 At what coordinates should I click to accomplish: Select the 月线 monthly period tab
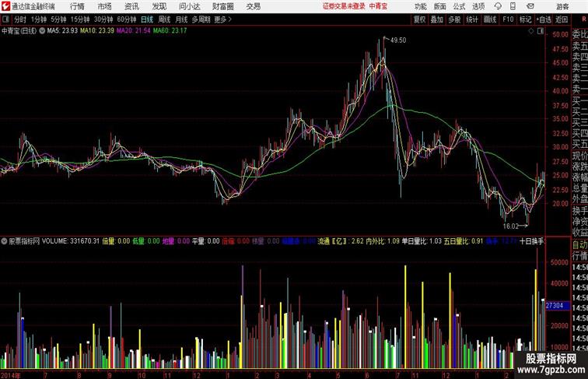tap(181, 19)
